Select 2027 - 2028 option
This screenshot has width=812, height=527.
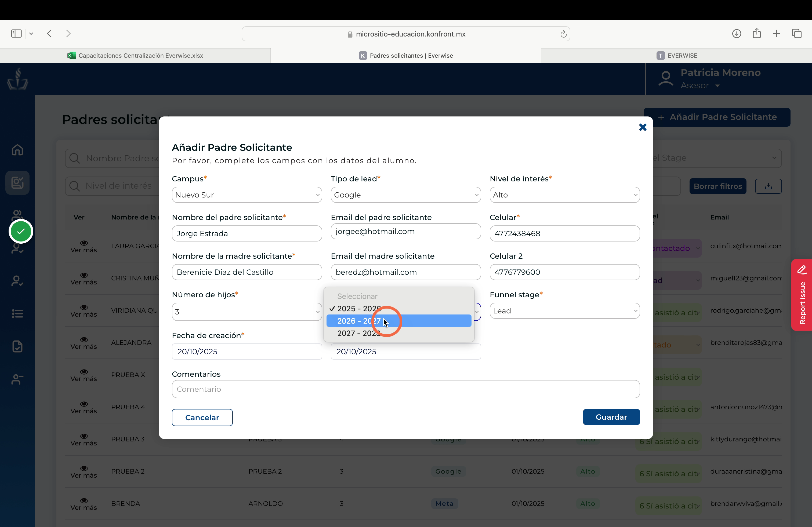point(399,333)
